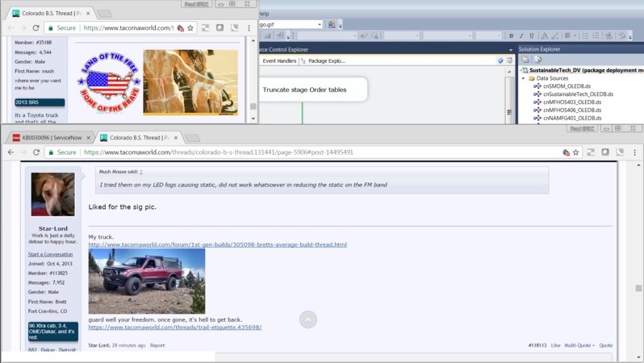Click scroll-down arrow in upper browser

coord(253,119)
